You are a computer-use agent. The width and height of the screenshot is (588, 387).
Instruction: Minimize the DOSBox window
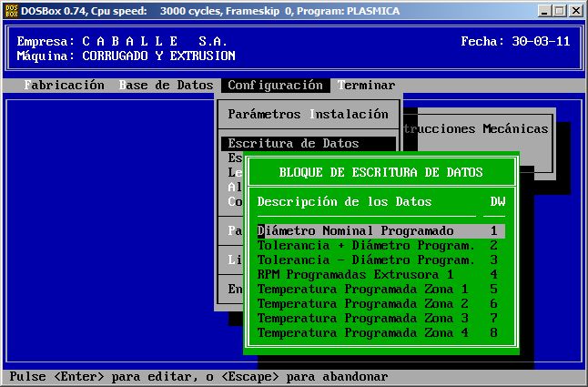tap(542, 10)
